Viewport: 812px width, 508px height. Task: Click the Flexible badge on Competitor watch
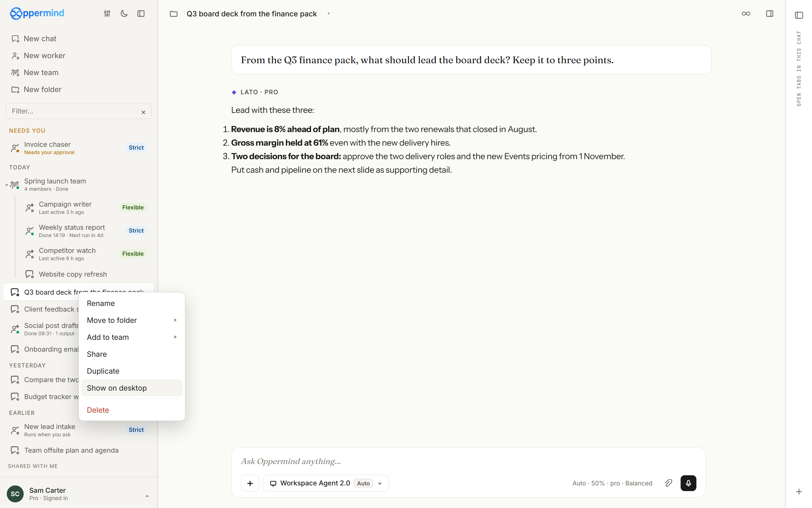tap(133, 254)
